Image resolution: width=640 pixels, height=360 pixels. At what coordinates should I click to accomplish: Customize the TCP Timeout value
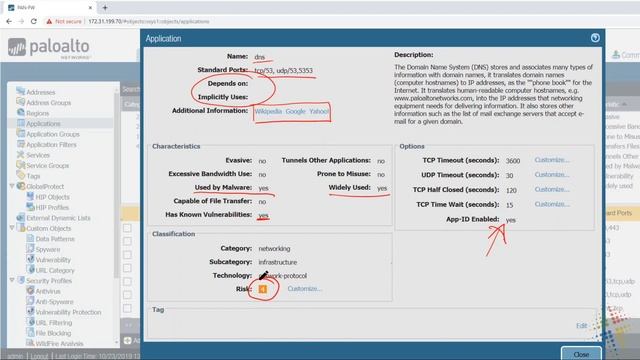[x=552, y=160]
